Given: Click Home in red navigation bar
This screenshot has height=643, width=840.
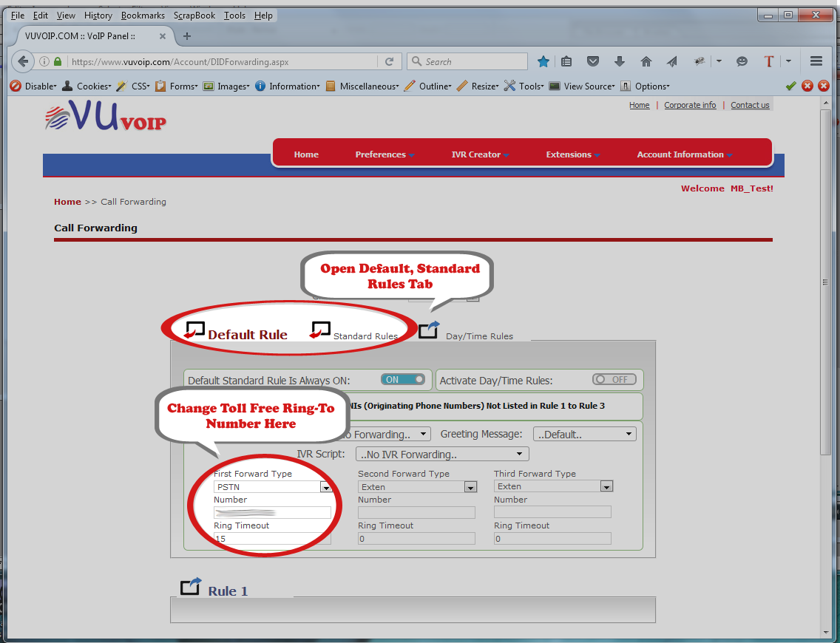Looking at the screenshot, I should coord(306,154).
